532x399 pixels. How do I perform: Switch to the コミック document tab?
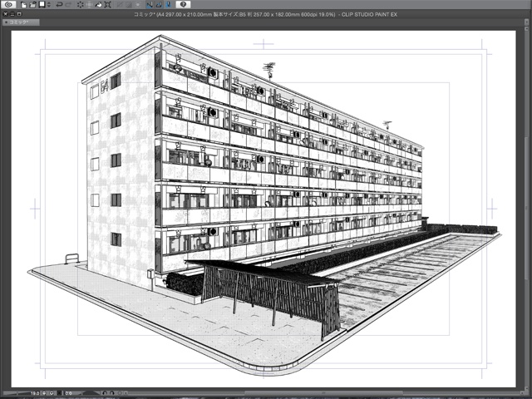pyautogui.click(x=21, y=22)
